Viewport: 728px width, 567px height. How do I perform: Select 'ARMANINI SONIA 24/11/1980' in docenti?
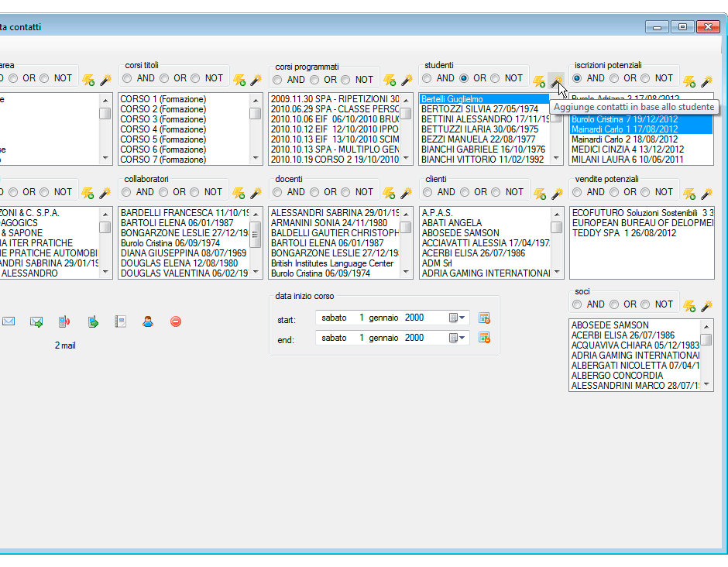pyautogui.click(x=328, y=223)
